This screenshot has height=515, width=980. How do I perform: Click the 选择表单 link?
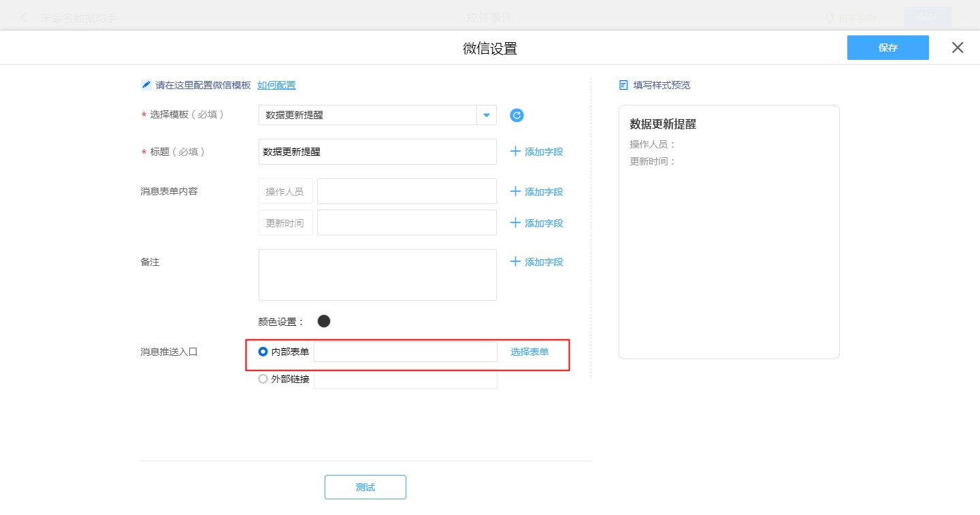pos(529,352)
